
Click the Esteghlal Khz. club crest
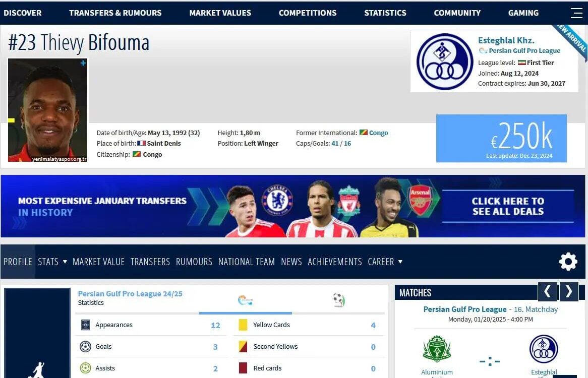(x=445, y=62)
